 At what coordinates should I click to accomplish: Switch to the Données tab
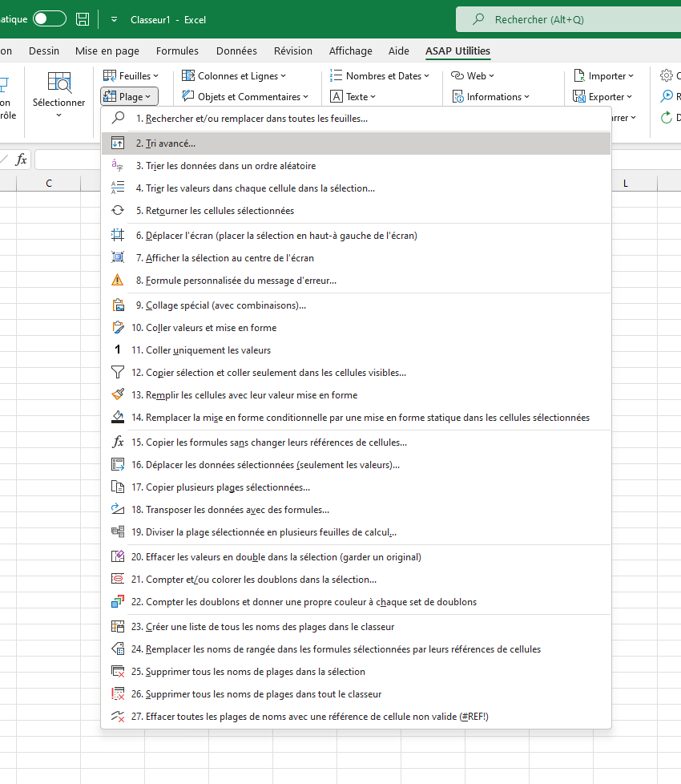coord(237,51)
